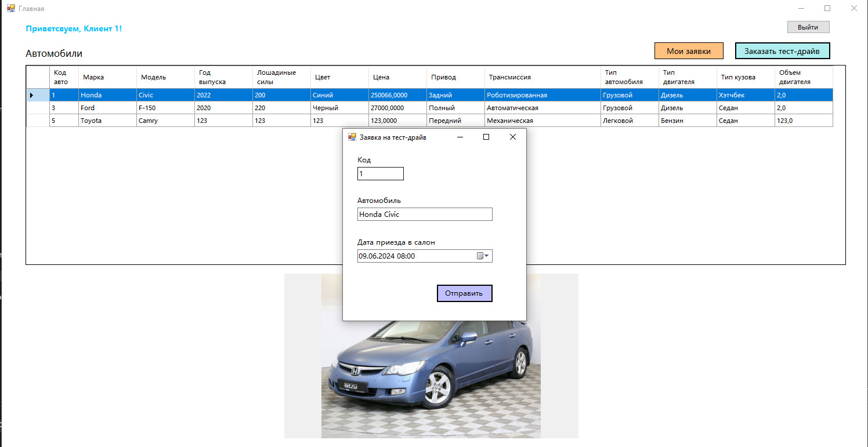Click the Выйти button
The width and height of the screenshot is (868, 447).
click(808, 27)
